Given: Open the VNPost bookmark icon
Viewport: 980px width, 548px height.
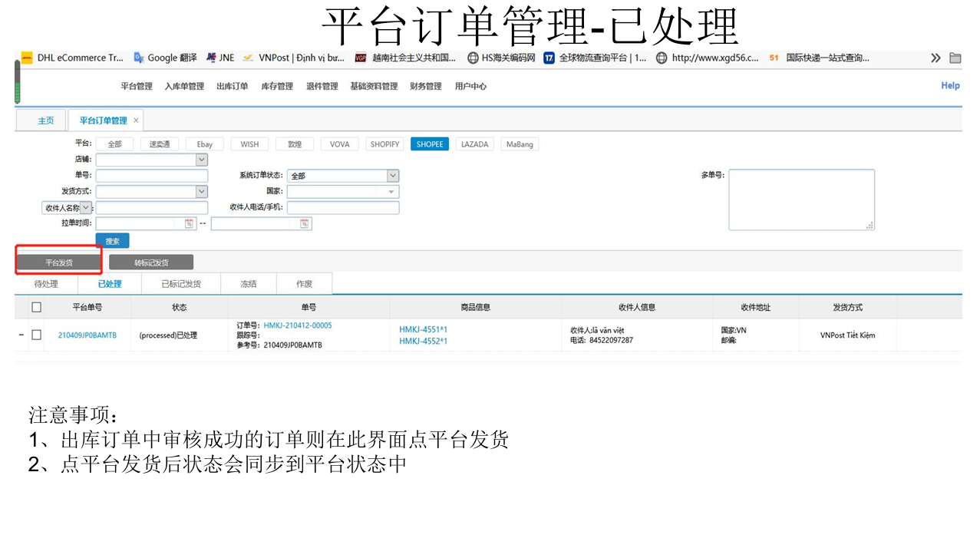Looking at the screenshot, I should pyautogui.click(x=248, y=58).
